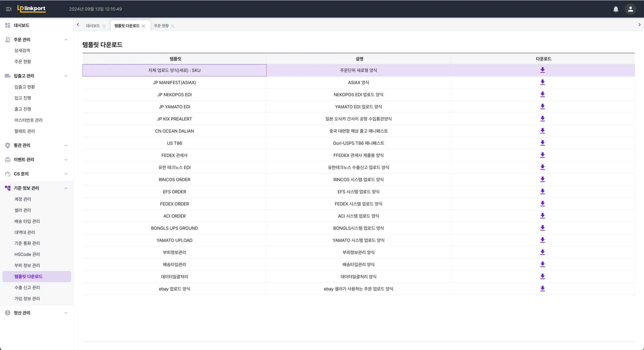
Task: Go to 셀러 관리 page
Action: tap(23, 210)
